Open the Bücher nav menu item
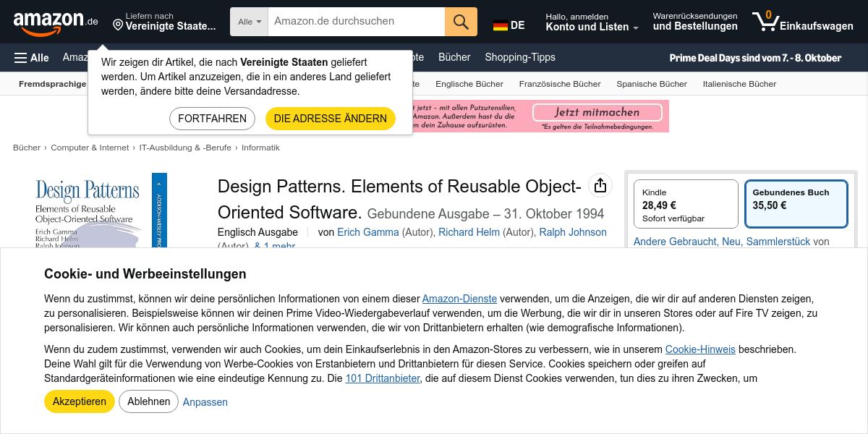The width and height of the screenshot is (868, 434). point(454,57)
